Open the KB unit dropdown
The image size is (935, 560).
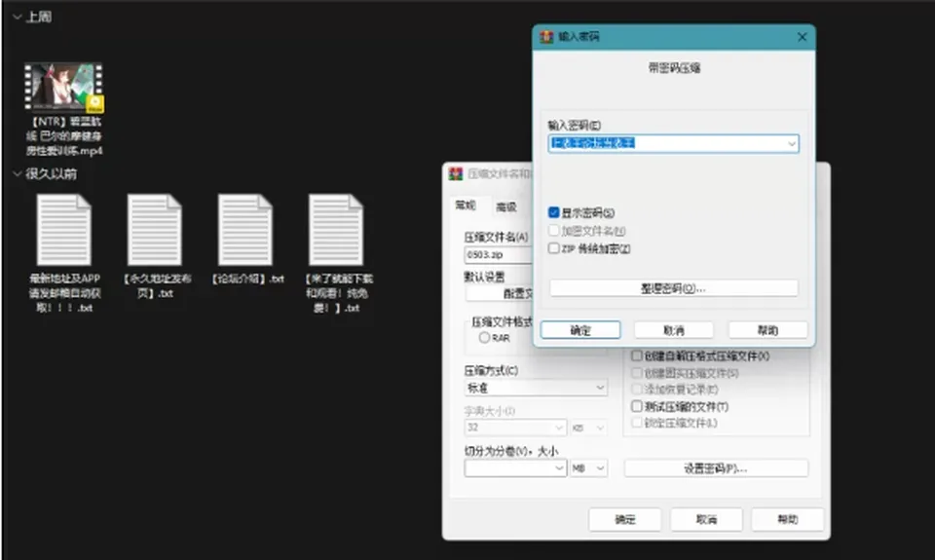coord(588,428)
